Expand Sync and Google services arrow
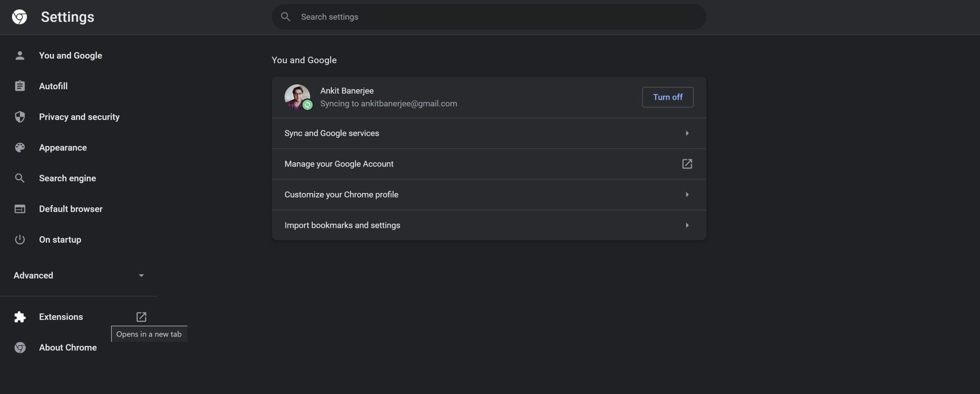The height and width of the screenshot is (394, 980). click(x=687, y=133)
